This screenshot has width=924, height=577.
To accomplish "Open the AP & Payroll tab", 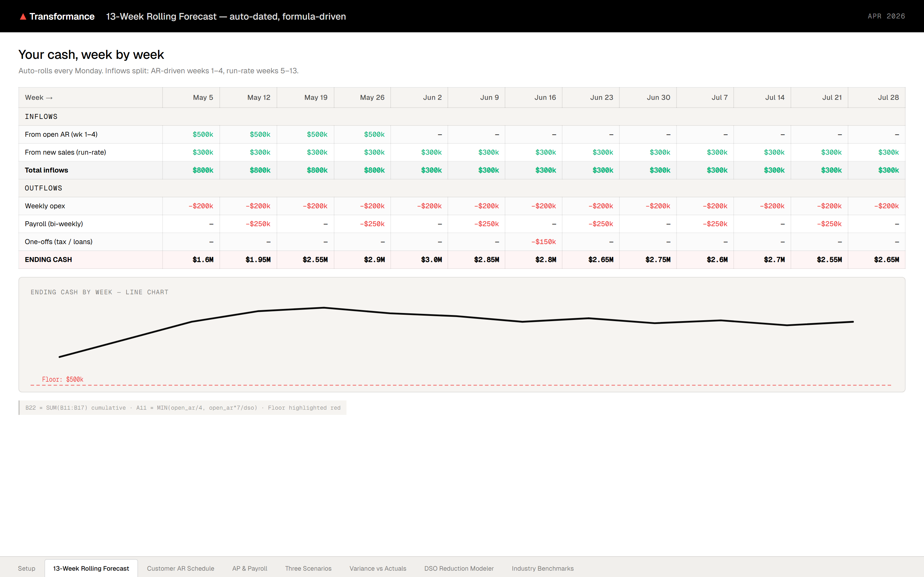I will point(249,568).
